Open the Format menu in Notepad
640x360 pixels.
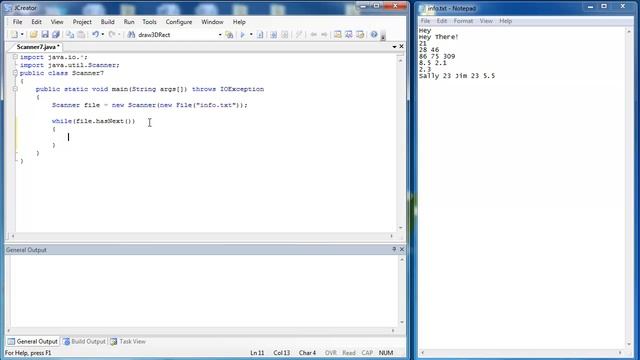pos(463,21)
